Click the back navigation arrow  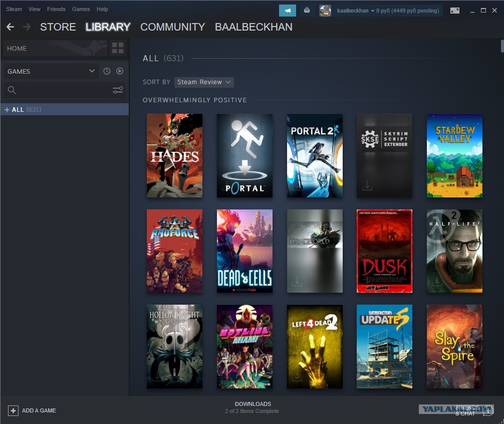coord(11,27)
